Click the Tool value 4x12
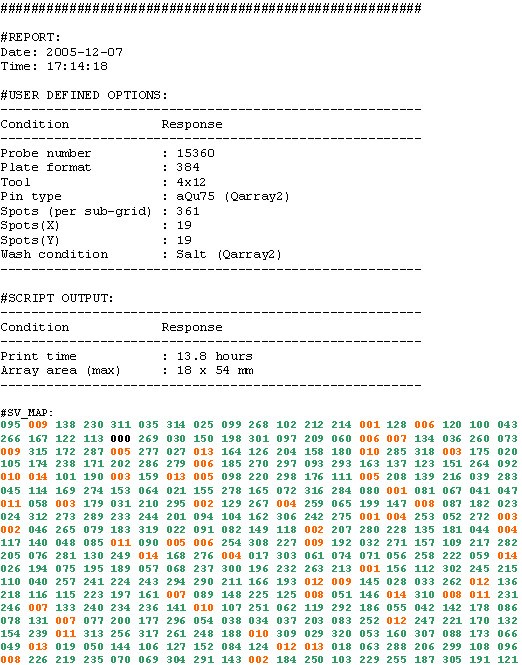 [191, 182]
